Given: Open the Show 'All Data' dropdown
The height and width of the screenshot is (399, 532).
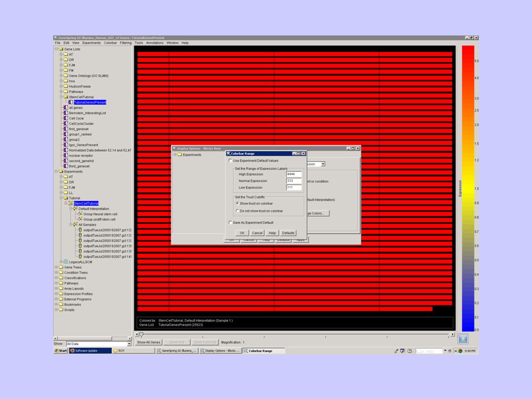Looking at the screenshot, I should point(129,344).
